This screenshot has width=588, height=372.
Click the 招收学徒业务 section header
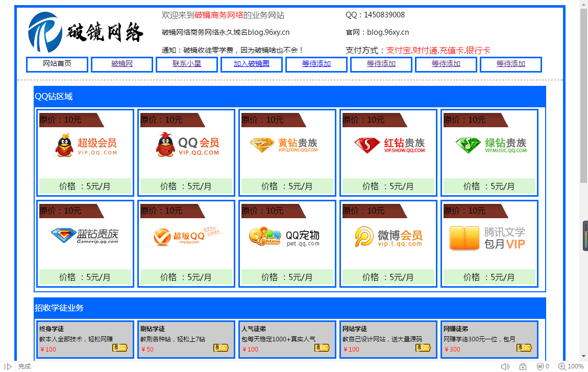pos(290,308)
